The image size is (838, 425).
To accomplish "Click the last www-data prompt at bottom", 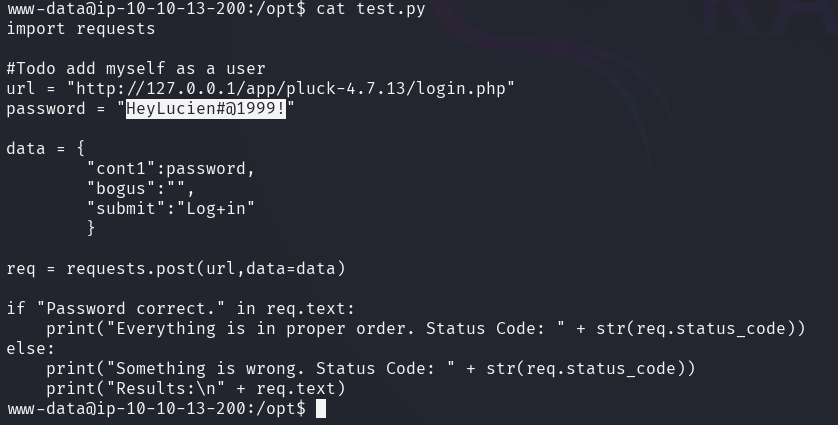I will point(156,408).
